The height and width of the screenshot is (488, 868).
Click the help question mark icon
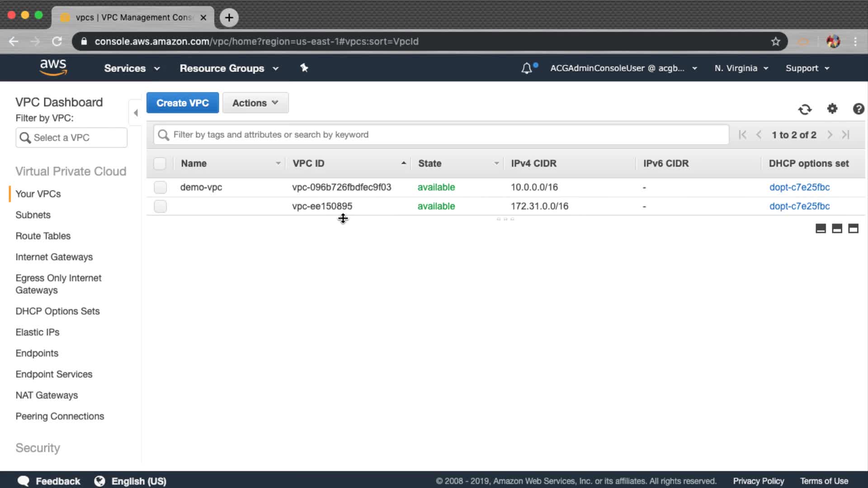[858, 109]
